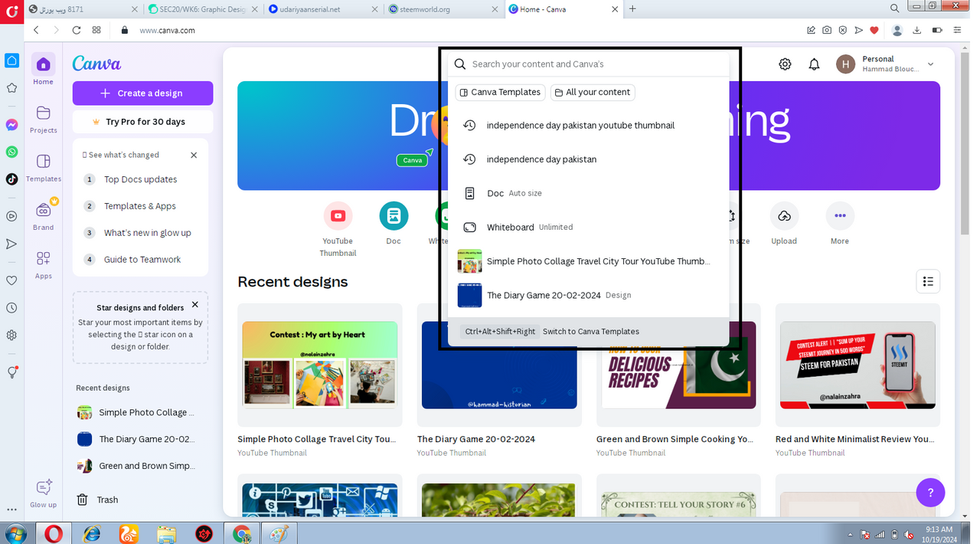The width and height of the screenshot is (980, 544).
Task: Open Guide to Teamwork item
Action: click(140, 260)
